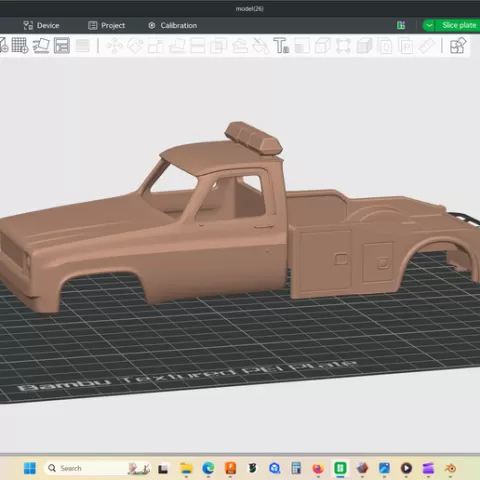
Task: Click the Arrange all objects icon
Action: tap(62, 45)
